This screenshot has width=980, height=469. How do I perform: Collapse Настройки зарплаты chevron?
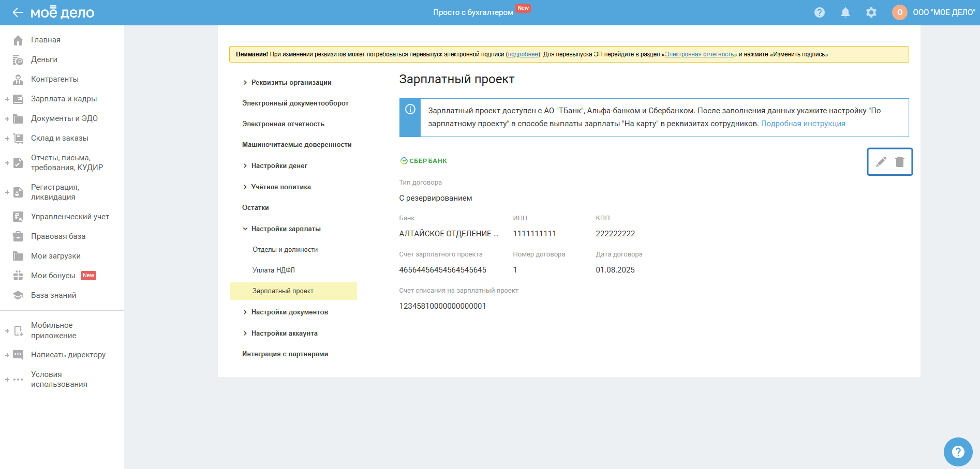tap(245, 229)
